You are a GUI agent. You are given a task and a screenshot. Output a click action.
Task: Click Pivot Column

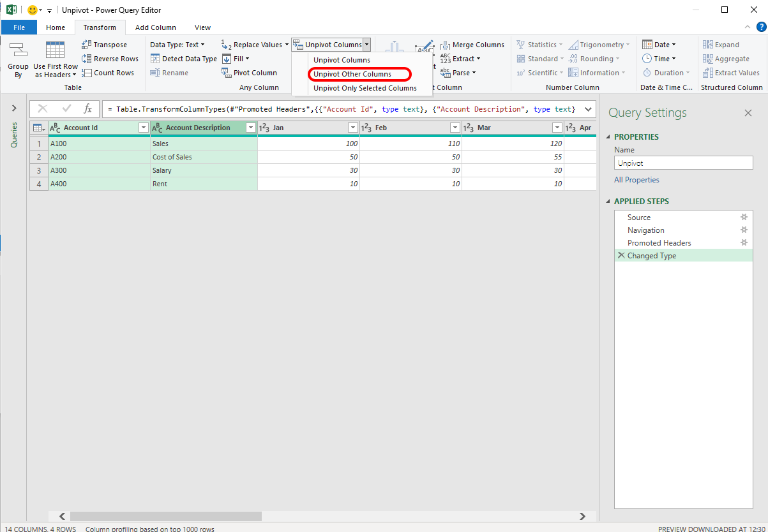click(x=249, y=73)
